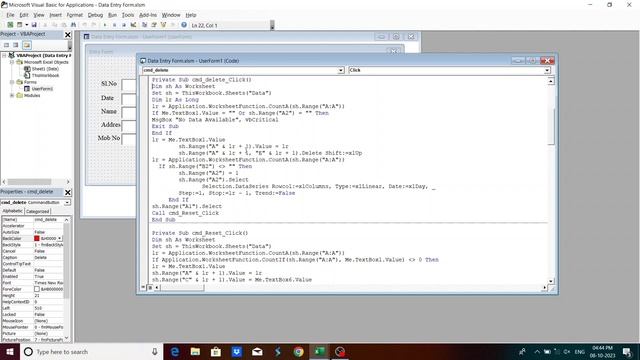This screenshot has width=640, height=360.
Task: Click the (Name) property value cmd_delete
Action: 48,220
